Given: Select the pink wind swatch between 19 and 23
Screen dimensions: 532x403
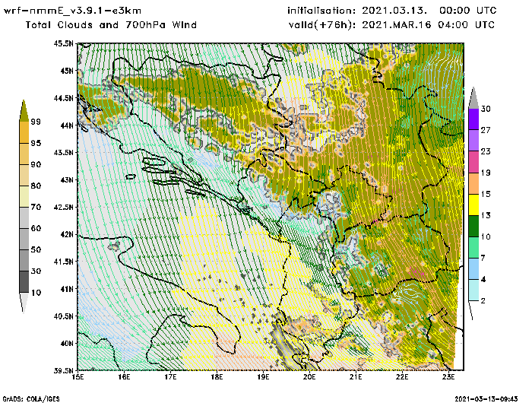Looking at the screenshot, I should [473, 162].
